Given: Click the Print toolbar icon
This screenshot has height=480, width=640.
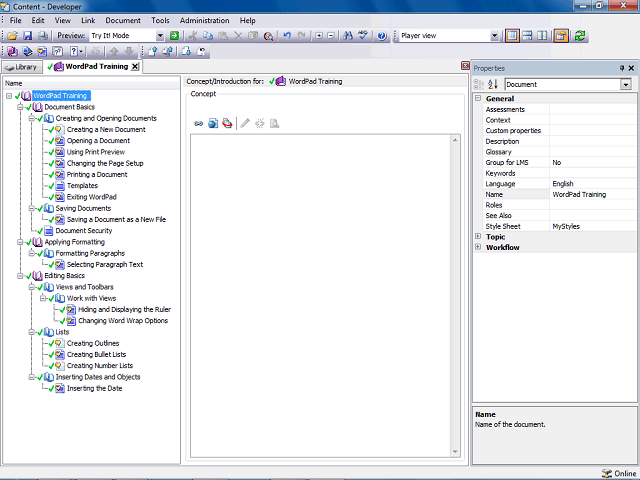Looking at the screenshot, I should 42,36.
